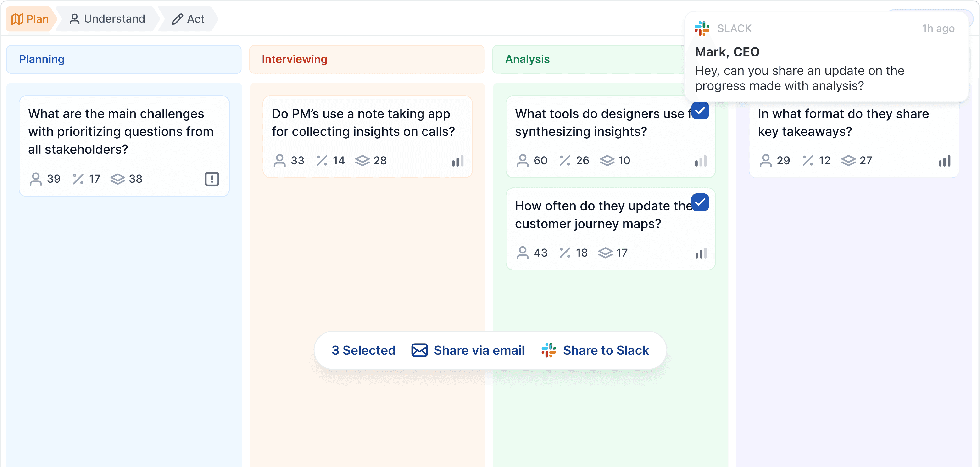Click the bar chart icon on the journey maps card
Viewport: 980px width, 467px height.
(x=700, y=253)
